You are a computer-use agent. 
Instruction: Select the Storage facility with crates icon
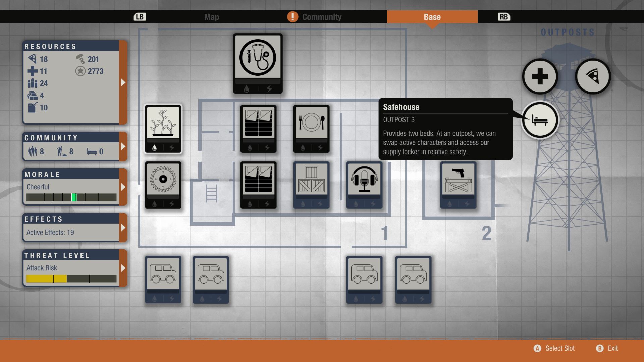311,185
